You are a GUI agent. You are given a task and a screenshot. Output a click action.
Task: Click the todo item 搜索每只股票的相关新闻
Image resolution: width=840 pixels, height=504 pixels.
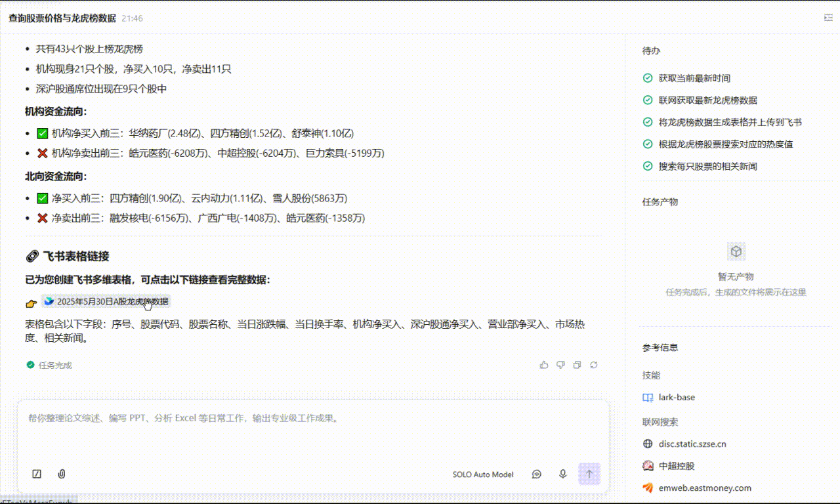click(x=708, y=167)
